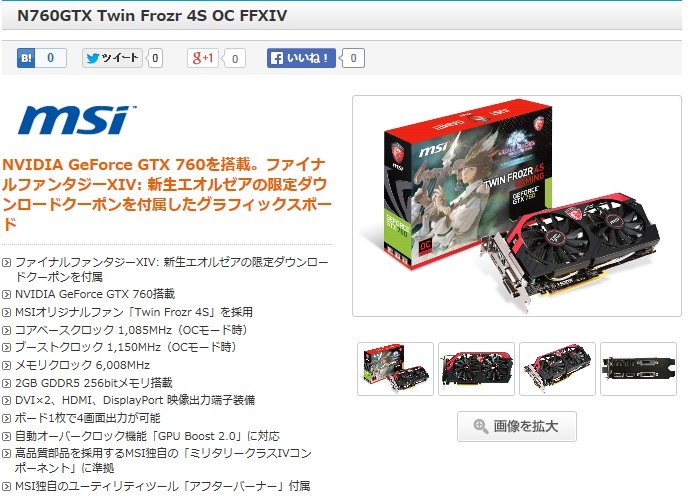Select the first thumbnail with box and card
Screen dimensions: 689x498
pos(395,369)
